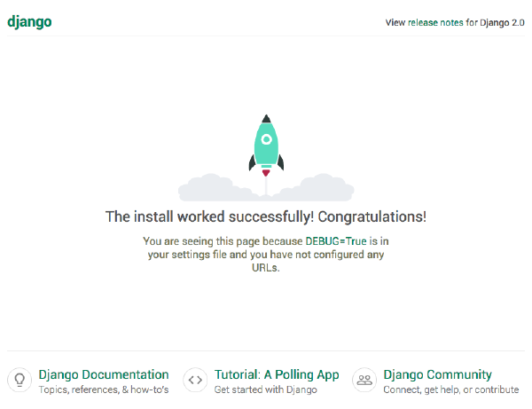This screenshot has height=409, width=532.
Task: Open Tutorial: A Polling App link
Action: (277, 374)
